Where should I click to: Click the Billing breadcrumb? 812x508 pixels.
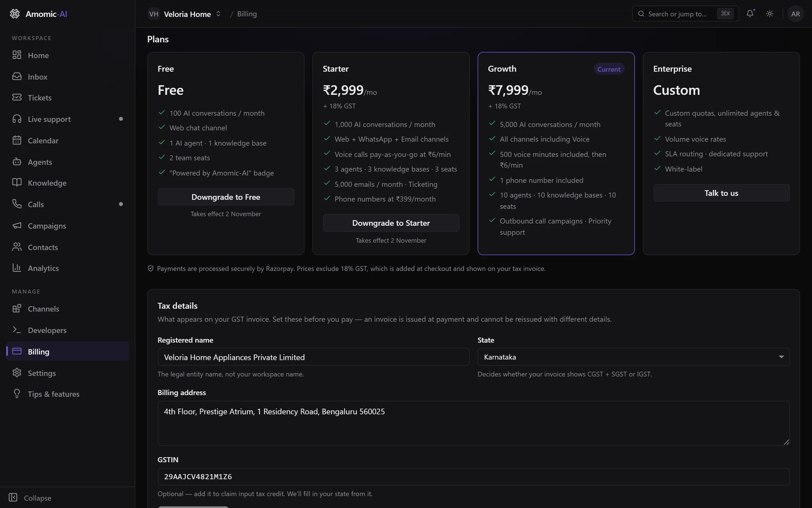click(247, 14)
